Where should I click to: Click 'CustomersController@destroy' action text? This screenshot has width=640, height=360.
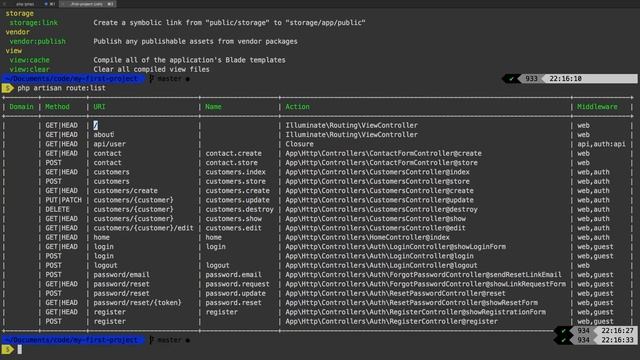tap(423, 210)
